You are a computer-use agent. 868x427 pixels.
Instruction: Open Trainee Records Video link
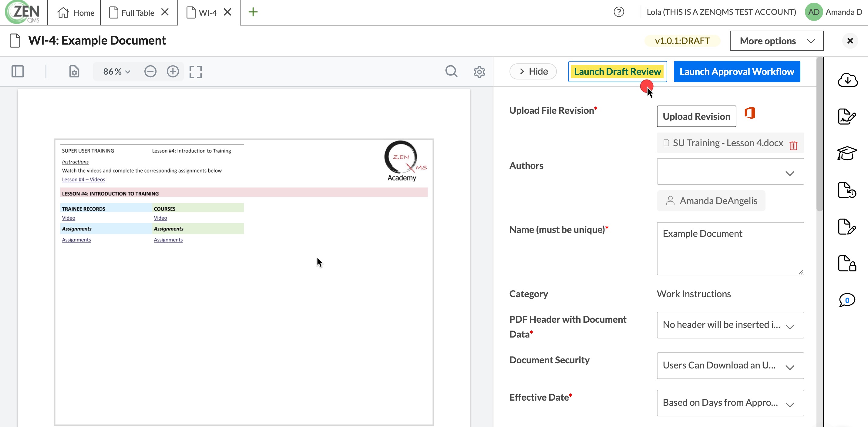(69, 218)
